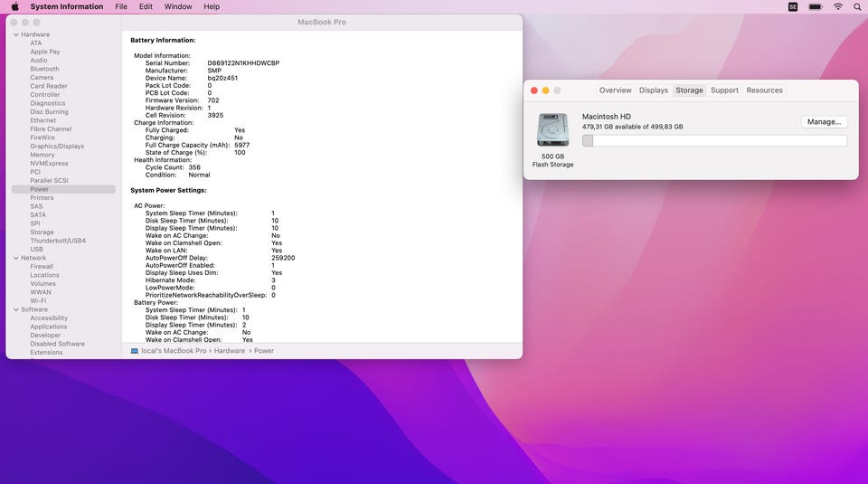Click Hardware in the path bar
The image size is (868, 484).
pos(229,351)
